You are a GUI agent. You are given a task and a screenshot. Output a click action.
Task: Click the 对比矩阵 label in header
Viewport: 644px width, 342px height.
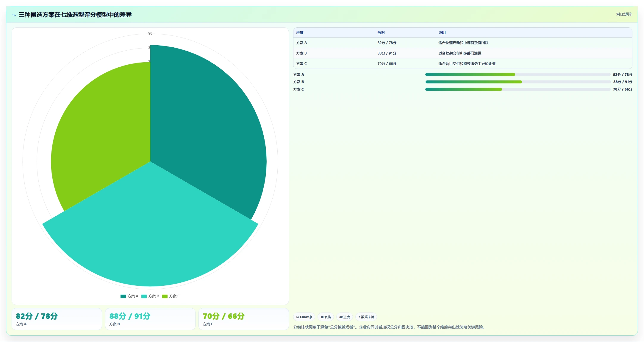[x=624, y=14]
